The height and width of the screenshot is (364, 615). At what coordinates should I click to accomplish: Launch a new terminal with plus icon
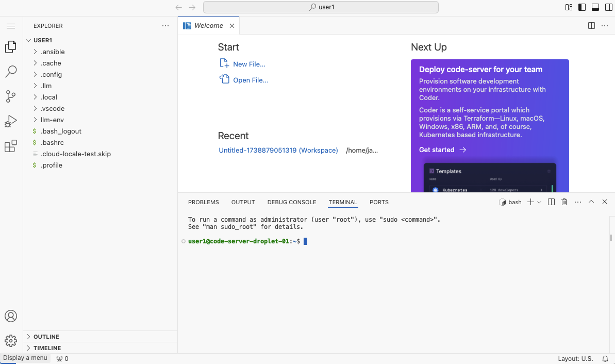(530, 202)
